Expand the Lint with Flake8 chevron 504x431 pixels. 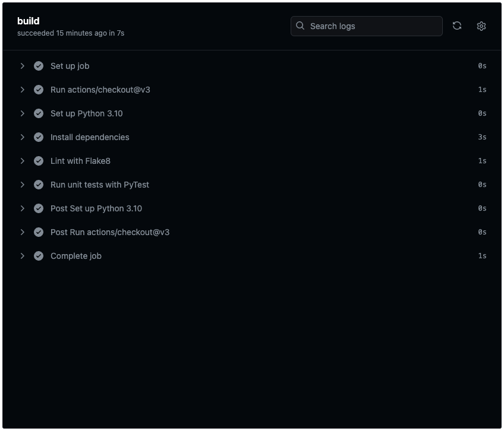(22, 161)
